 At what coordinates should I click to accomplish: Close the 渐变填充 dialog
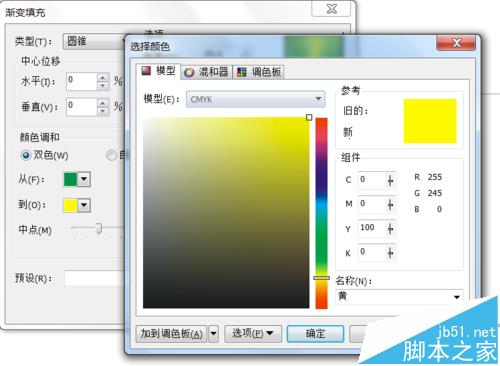tap(331, 9)
